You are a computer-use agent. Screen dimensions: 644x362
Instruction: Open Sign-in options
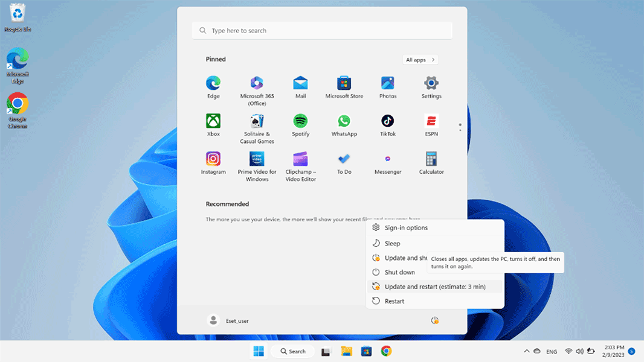pos(405,227)
